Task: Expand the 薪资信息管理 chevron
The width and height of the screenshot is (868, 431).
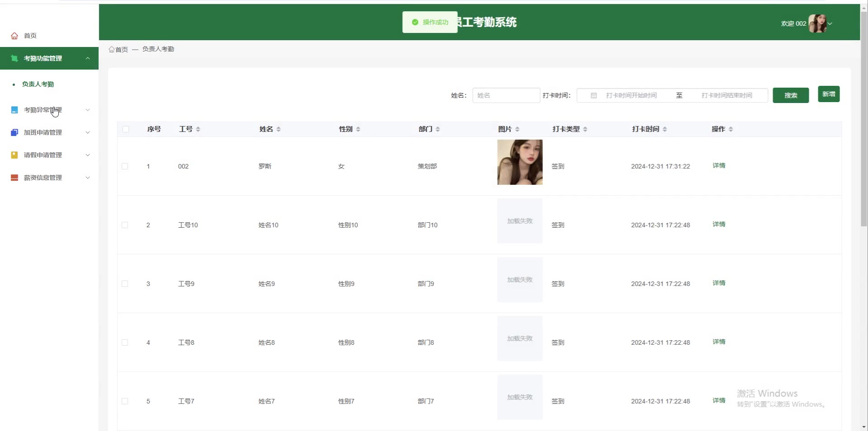Action: pos(88,178)
